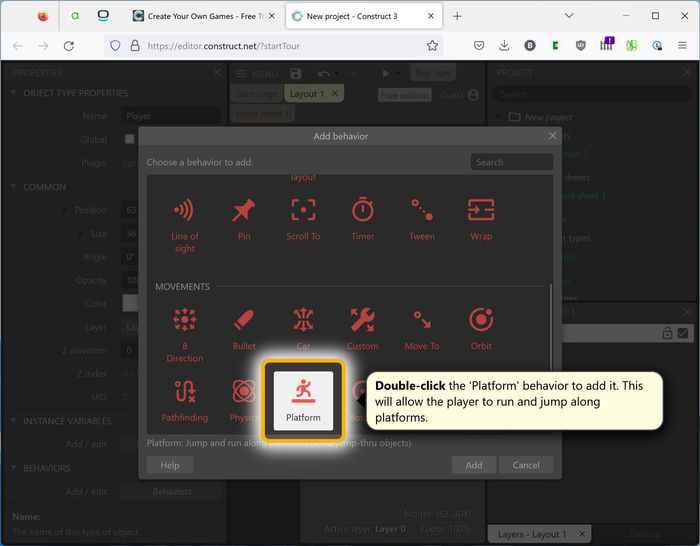Select the Tween behavior

point(422,219)
